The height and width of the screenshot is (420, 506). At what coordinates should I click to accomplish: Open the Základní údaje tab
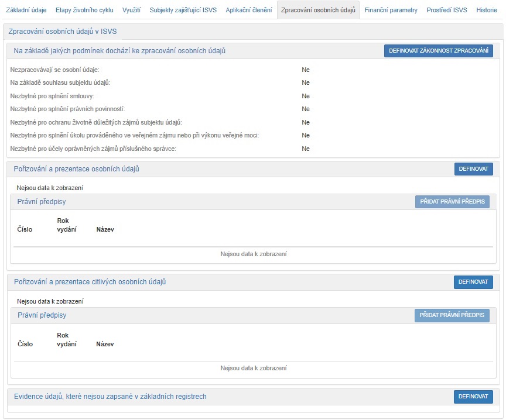pos(26,11)
